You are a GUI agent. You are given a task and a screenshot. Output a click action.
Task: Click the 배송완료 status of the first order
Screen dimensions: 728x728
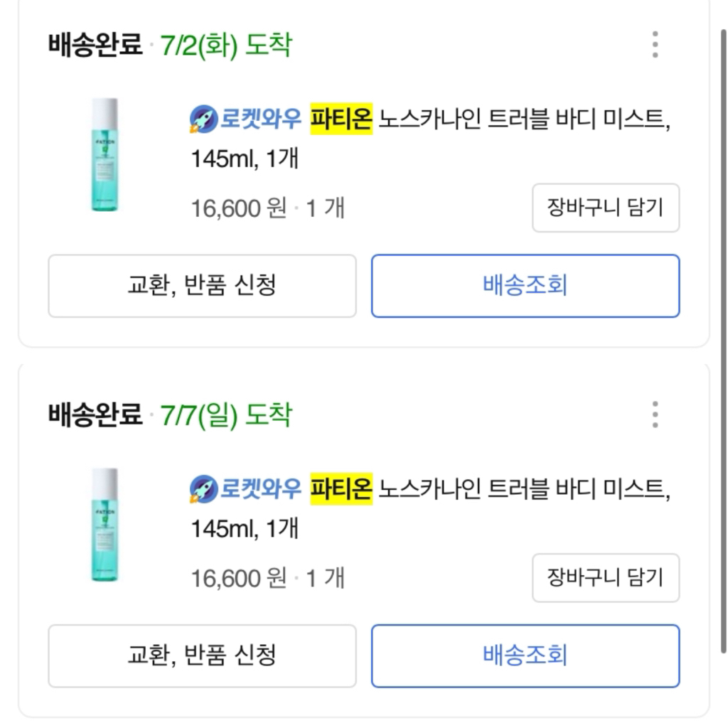[95, 46]
